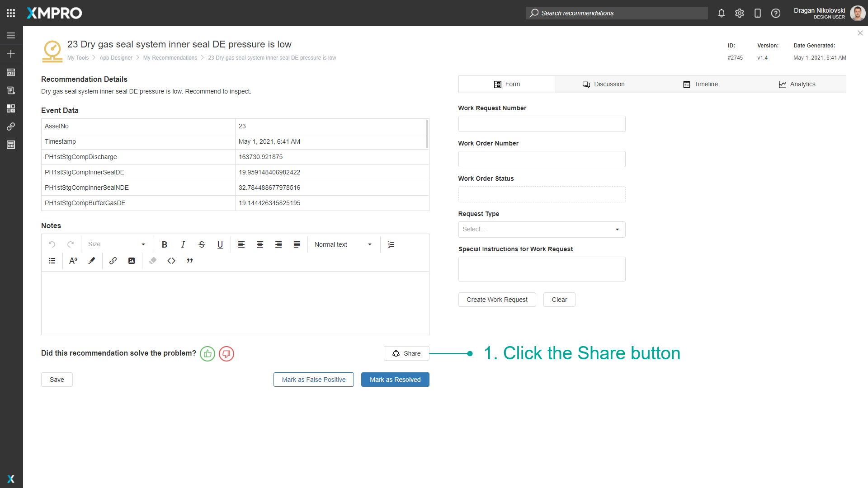Insert a code block in Notes
Viewport: 868px width, 488px height.
pyautogui.click(x=171, y=261)
